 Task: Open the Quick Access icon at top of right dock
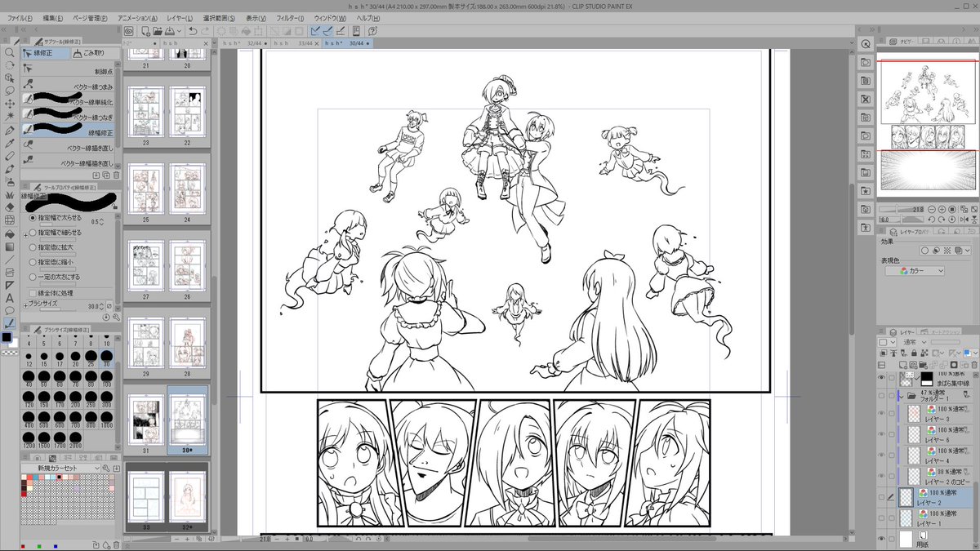click(x=866, y=44)
